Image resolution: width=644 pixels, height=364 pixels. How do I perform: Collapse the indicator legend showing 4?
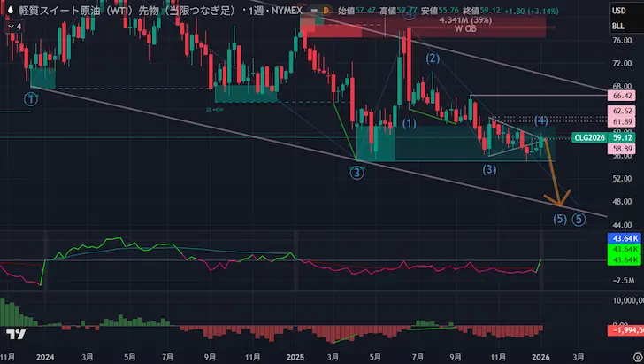pyautogui.click(x=12, y=26)
